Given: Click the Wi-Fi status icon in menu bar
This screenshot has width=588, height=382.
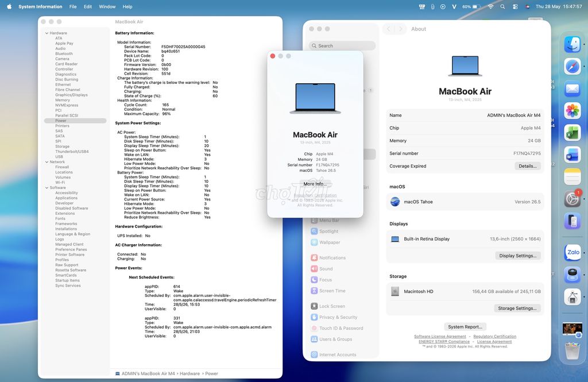Looking at the screenshot, I should (x=490, y=6).
